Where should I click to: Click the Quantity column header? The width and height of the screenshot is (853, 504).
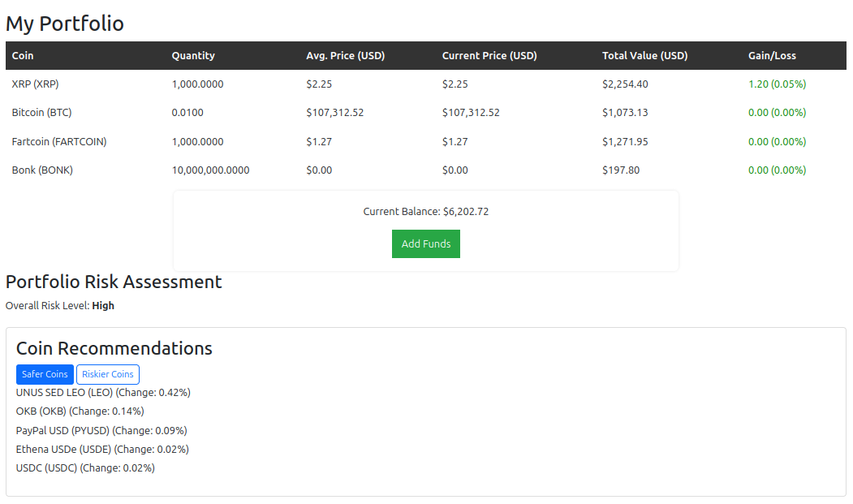click(x=193, y=56)
